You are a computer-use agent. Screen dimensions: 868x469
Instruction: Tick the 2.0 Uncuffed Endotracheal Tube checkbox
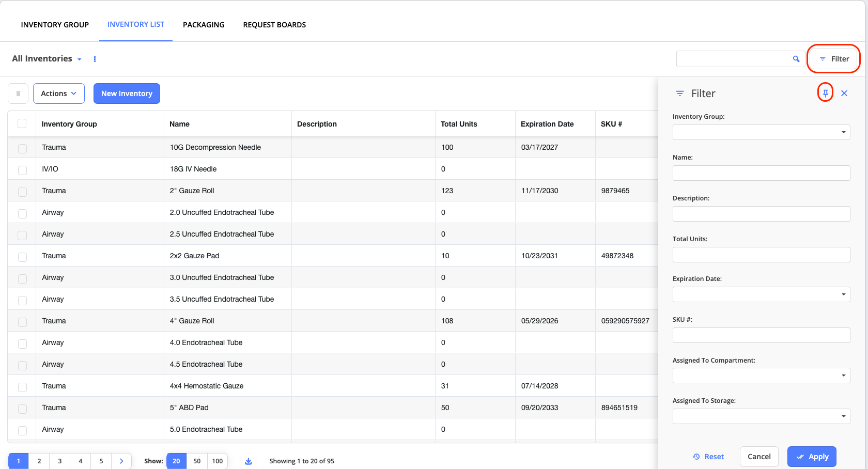click(x=22, y=213)
